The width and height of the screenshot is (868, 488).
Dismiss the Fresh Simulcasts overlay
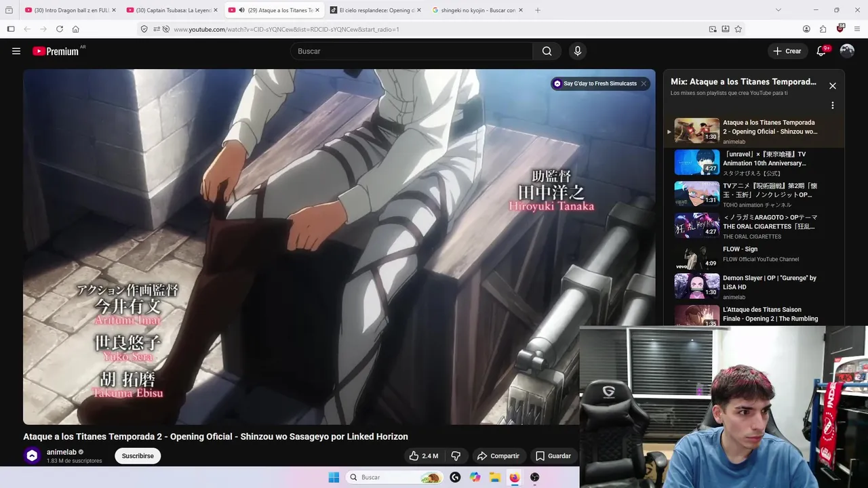(x=644, y=83)
